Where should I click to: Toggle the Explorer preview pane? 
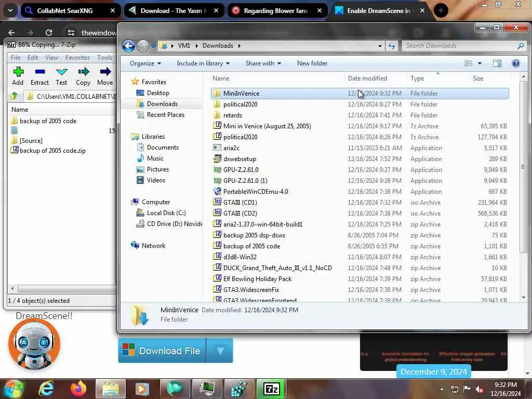[x=497, y=63]
